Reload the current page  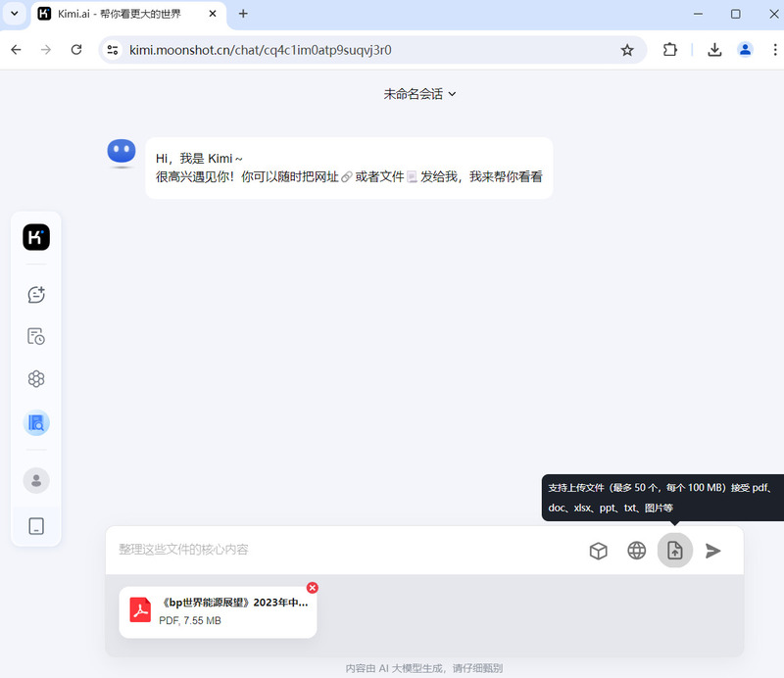point(76,50)
